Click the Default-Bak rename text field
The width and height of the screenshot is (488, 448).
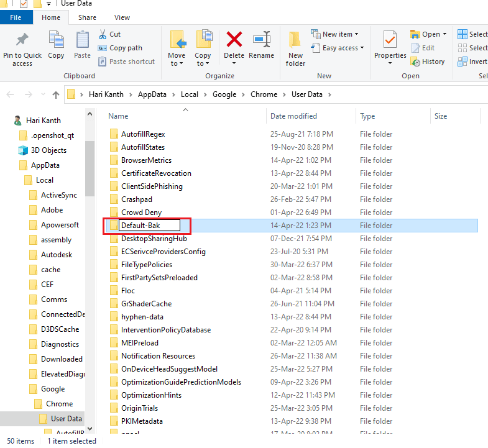149,226
